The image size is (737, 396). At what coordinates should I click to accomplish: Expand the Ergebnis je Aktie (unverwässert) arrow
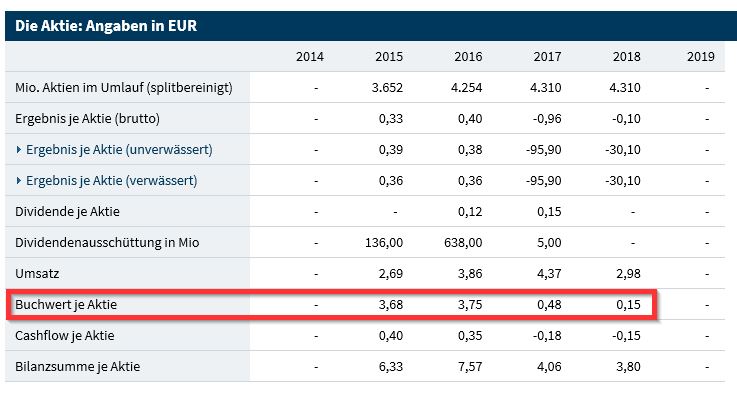click(19, 149)
